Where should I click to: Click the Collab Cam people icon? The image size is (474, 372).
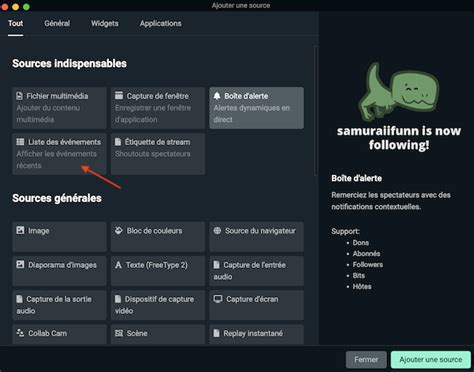point(20,333)
